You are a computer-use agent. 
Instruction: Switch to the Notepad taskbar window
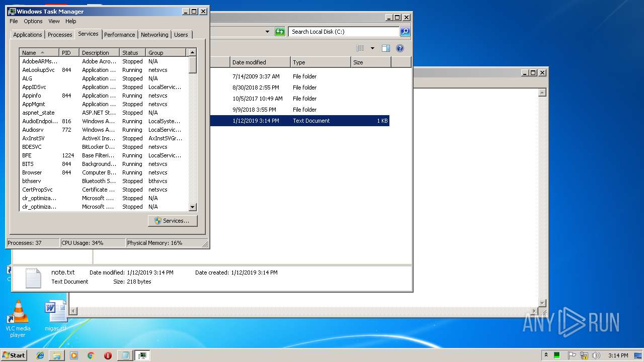tap(125, 355)
